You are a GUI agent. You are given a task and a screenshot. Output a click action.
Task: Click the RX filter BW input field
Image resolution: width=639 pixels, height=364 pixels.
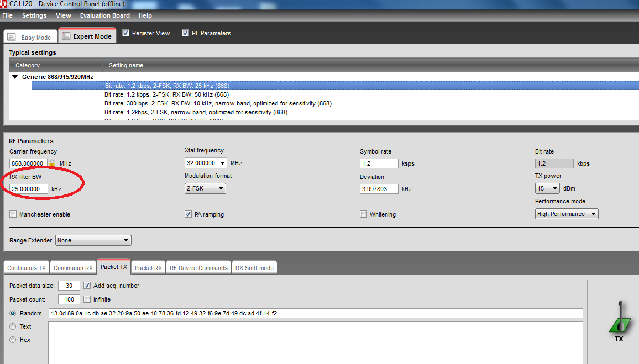(29, 189)
